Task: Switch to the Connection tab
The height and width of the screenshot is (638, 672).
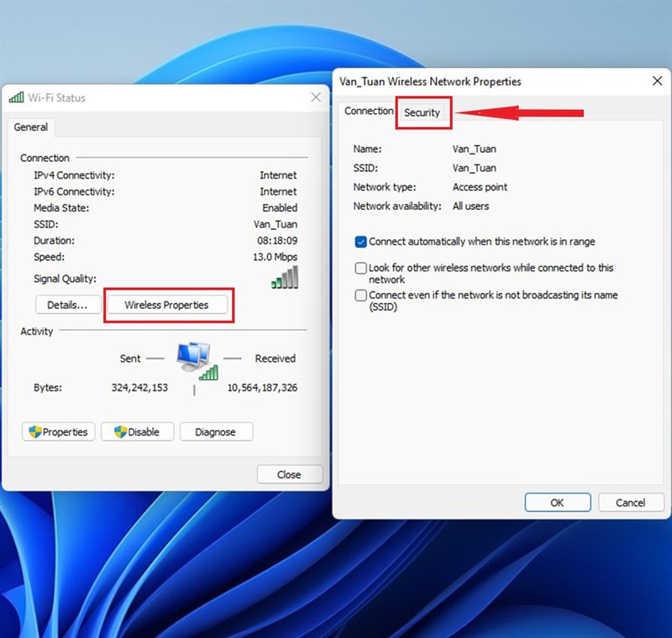Action: pyautogui.click(x=369, y=111)
